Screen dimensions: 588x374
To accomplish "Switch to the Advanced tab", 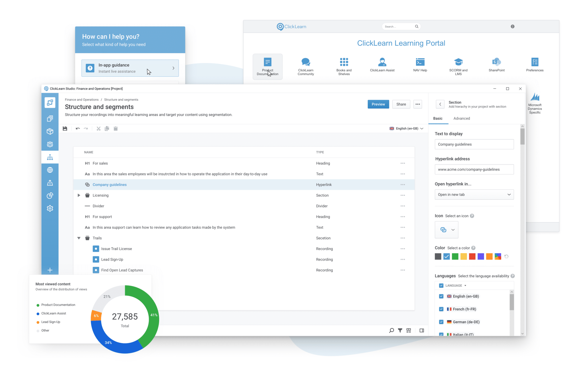I will [x=461, y=118].
